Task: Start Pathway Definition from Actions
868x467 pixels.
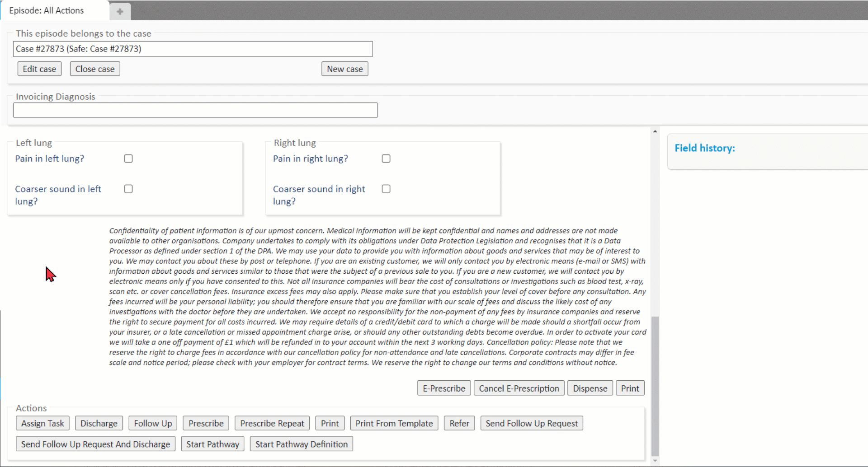Action: click(301, 444)
